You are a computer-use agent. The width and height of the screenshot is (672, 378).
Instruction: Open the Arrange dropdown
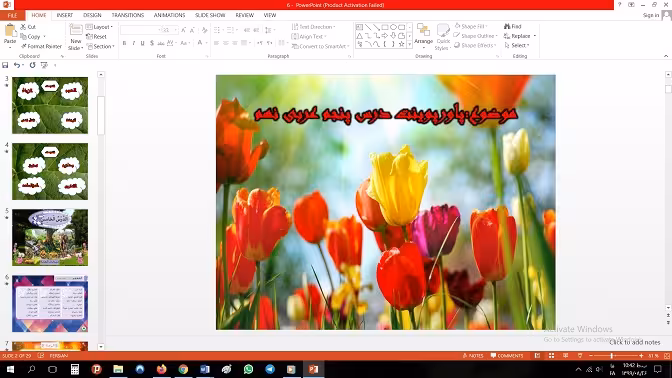pyautogui.click(x=423, y=35)
